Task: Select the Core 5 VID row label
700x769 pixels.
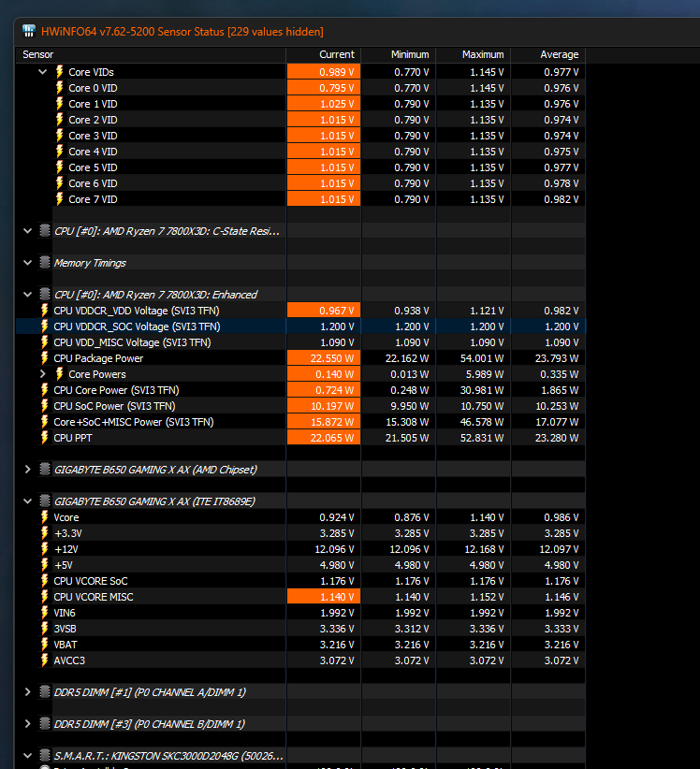Action: (93, 167)
